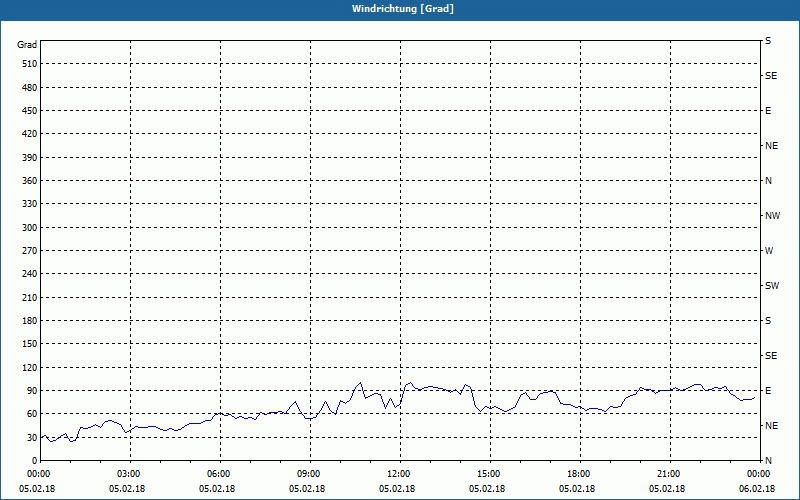Viewport: 800px width, 500px height.
Task: Click the 210 degree tick label
Action: click(30, 297)
